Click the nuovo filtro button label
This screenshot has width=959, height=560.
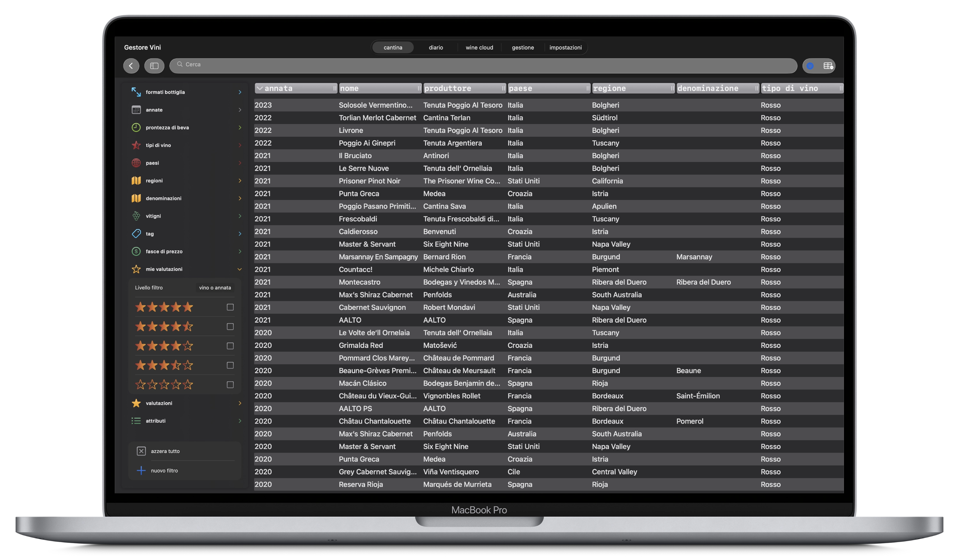(x=164, y=471)
